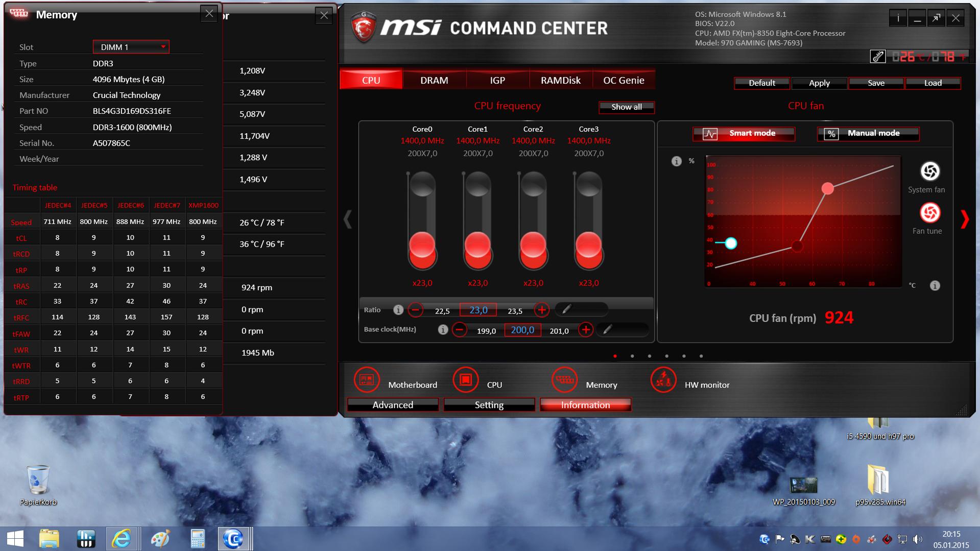Screen dimensions: 980x551
Task: Select the second page indicator dot
Action: (632, 356)
